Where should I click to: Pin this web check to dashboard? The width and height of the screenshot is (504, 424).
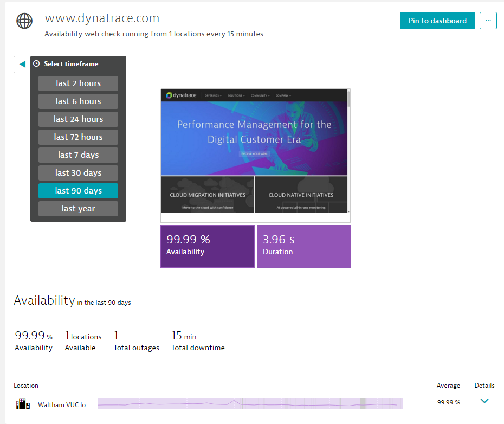(437, 21)
